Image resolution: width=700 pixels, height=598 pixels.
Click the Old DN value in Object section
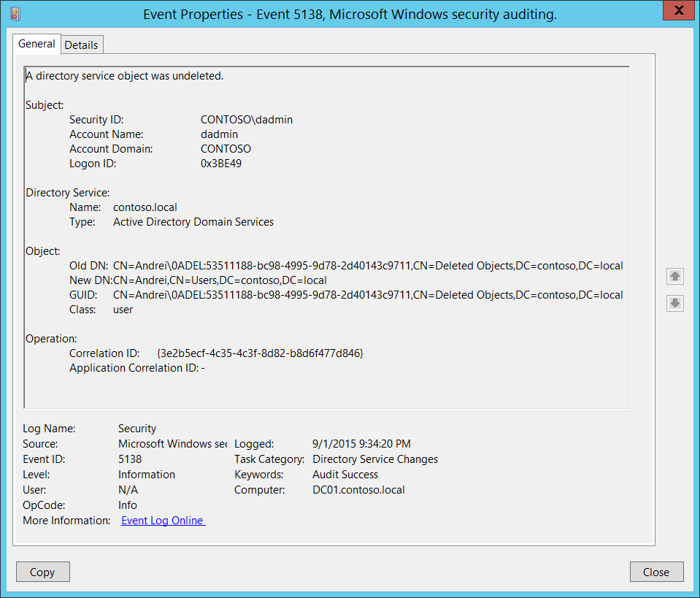pyautogui.click(x=368, y=266)
